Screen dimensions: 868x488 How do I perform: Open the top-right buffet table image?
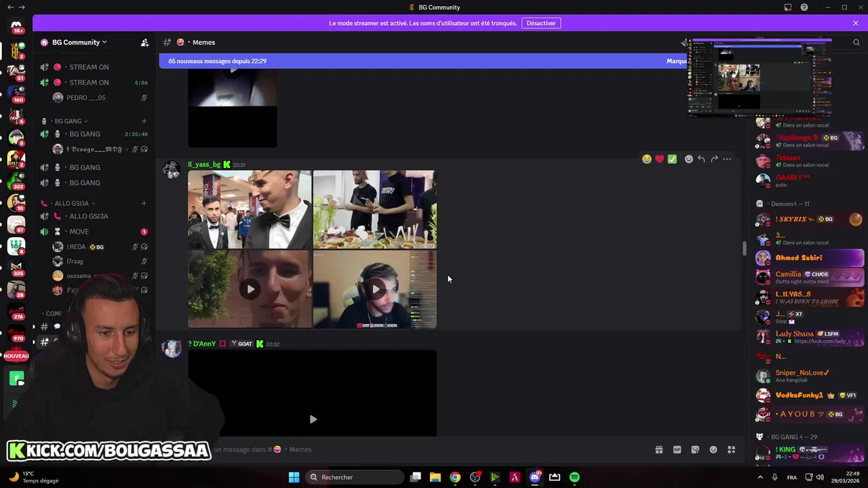click(375, 209)
